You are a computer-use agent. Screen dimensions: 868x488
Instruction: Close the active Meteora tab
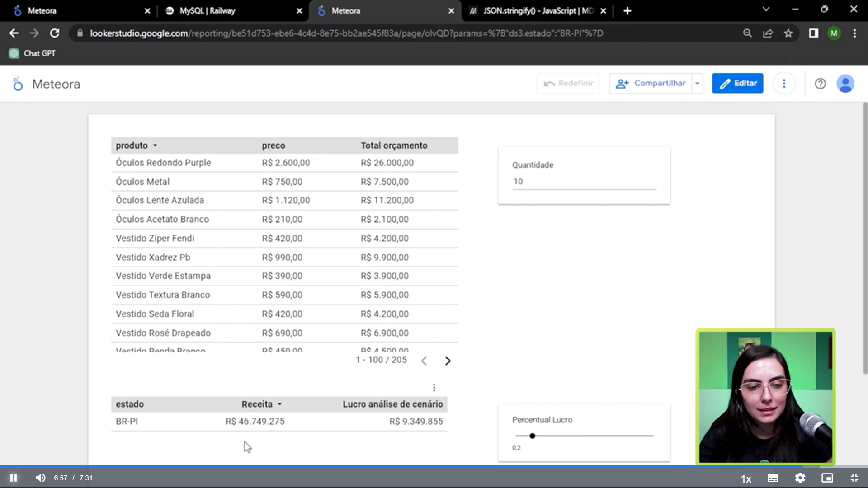(x=451, y=11)
